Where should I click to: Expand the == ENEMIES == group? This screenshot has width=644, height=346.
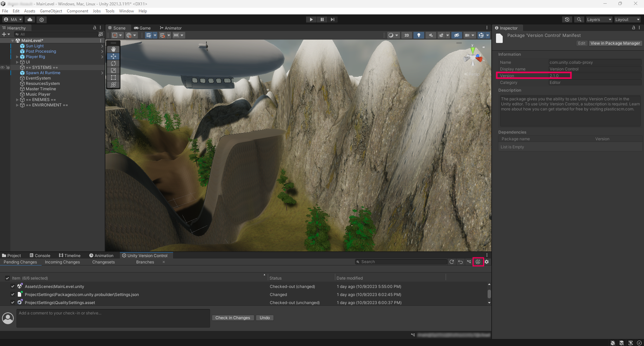[x=17, y=100]
